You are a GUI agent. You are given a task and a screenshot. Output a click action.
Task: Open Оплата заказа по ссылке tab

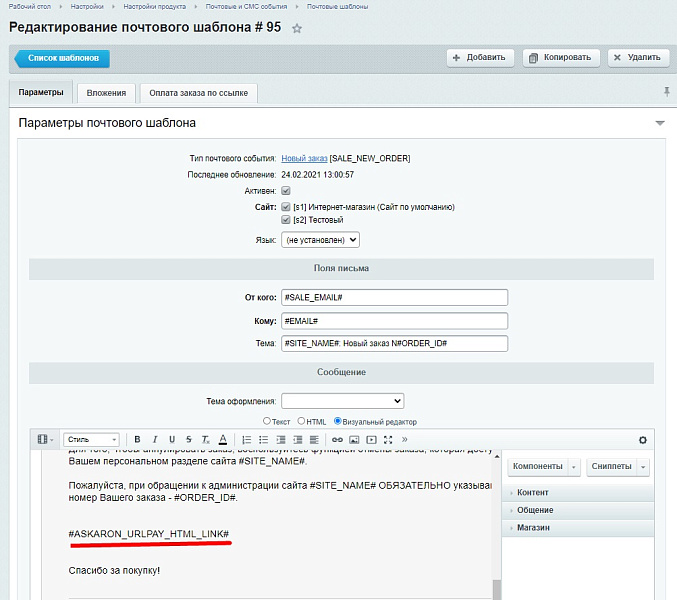pos(198,93)
